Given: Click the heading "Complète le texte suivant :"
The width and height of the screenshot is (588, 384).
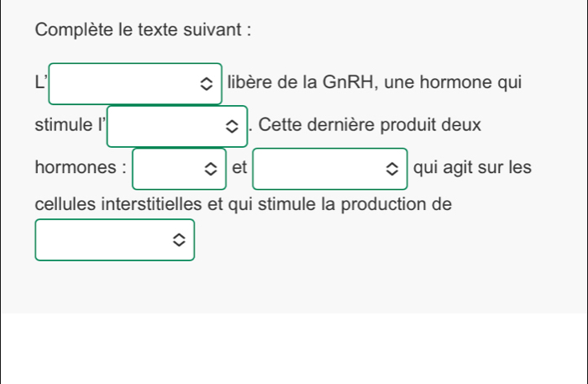Looking at the screenshot, I should (x=144, y=29).
